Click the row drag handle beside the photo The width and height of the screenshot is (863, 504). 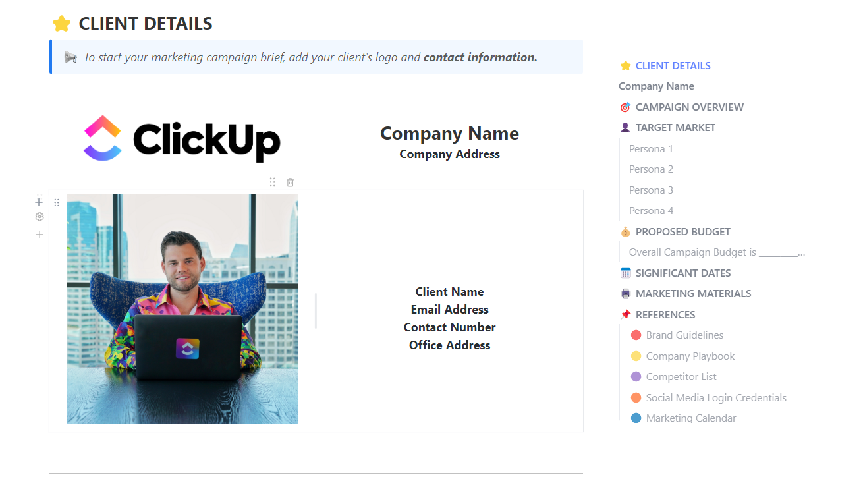click(x=57, y=203)
